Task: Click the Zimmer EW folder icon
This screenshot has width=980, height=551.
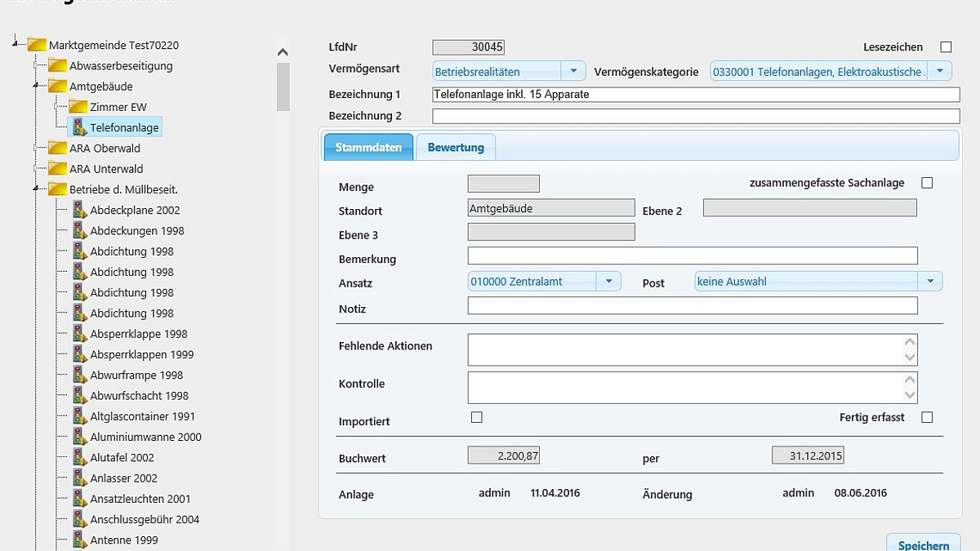Action: 78,106
